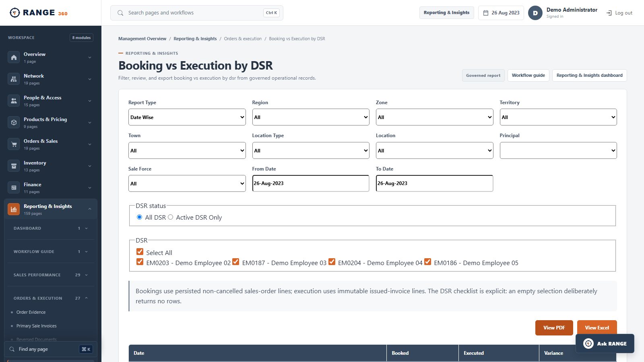
Task: Open Reporting & Insights dashboard button
Action: coord(590,75)
